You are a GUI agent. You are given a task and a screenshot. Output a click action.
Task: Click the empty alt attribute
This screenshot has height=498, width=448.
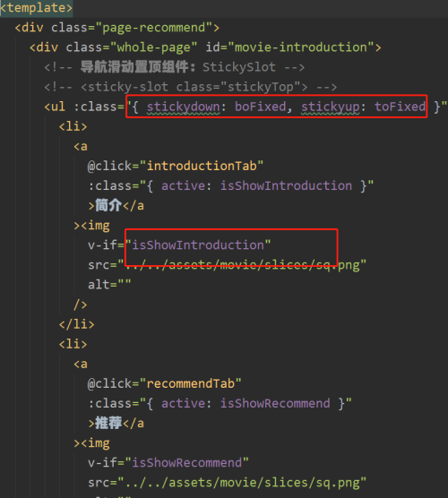click(109, 285)
